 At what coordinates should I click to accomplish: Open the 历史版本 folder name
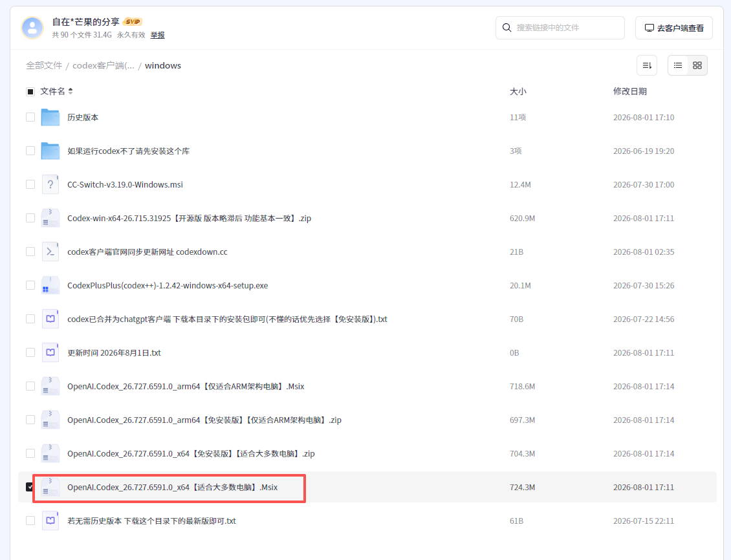pos(83,118)
